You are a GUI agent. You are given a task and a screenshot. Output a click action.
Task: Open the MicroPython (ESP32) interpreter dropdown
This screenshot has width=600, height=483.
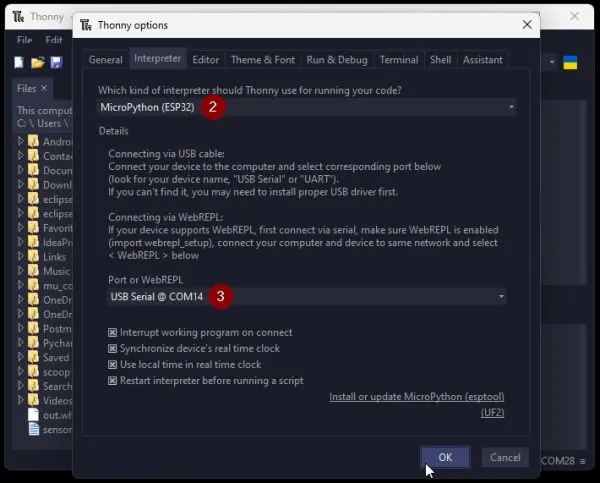pos(307,106)
